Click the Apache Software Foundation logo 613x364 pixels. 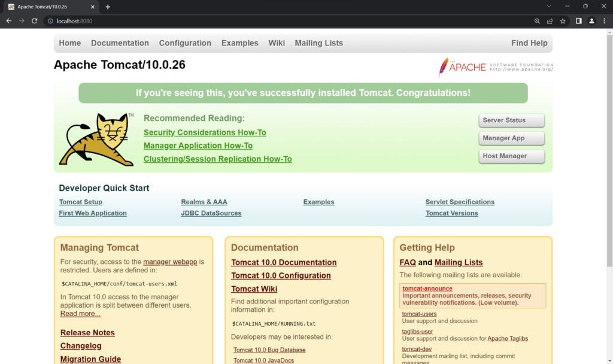click(496, 67)
